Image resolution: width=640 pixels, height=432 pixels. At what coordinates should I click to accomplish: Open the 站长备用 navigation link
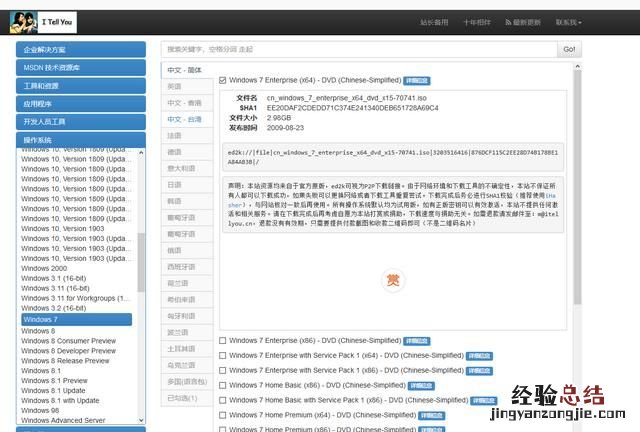pyautogui.click(x=434, y=22)
